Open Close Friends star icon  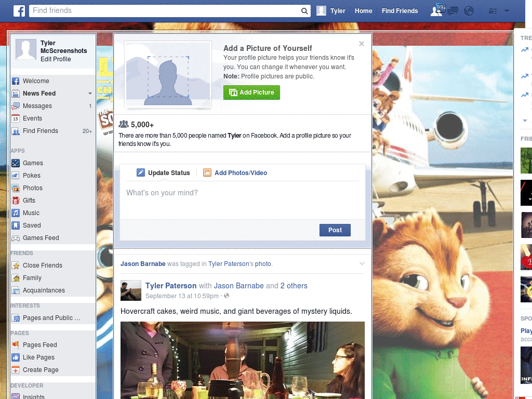point(16,265)
